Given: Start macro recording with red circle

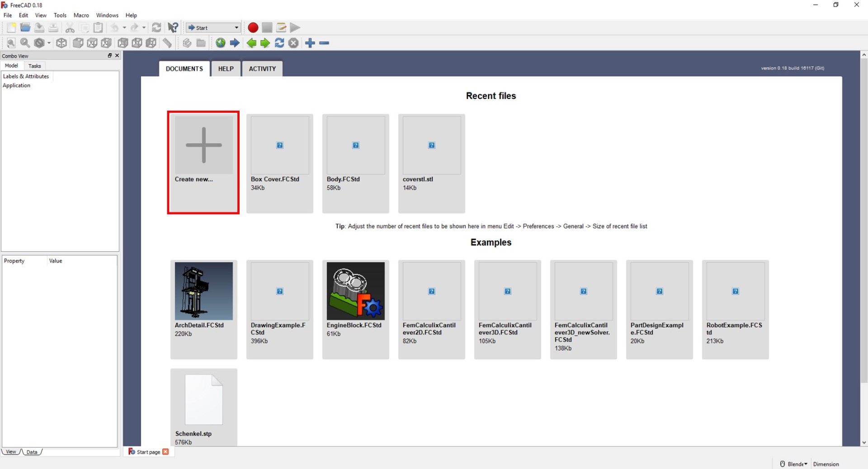Looking at the screenshot, I should (x=253, y=28).
